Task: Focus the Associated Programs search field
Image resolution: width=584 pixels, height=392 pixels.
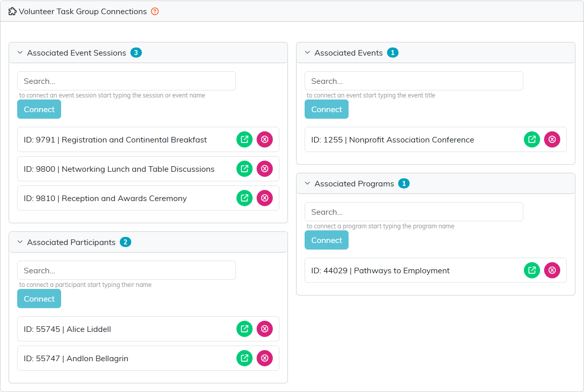Action: click(414, 212)
